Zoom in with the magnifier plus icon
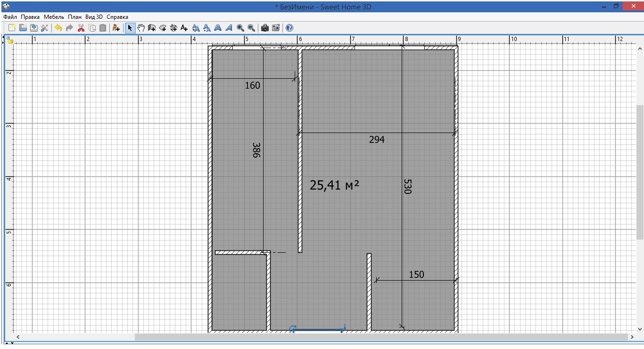Image resolution: width=644 pixels, height=349 pixels. 240,28
